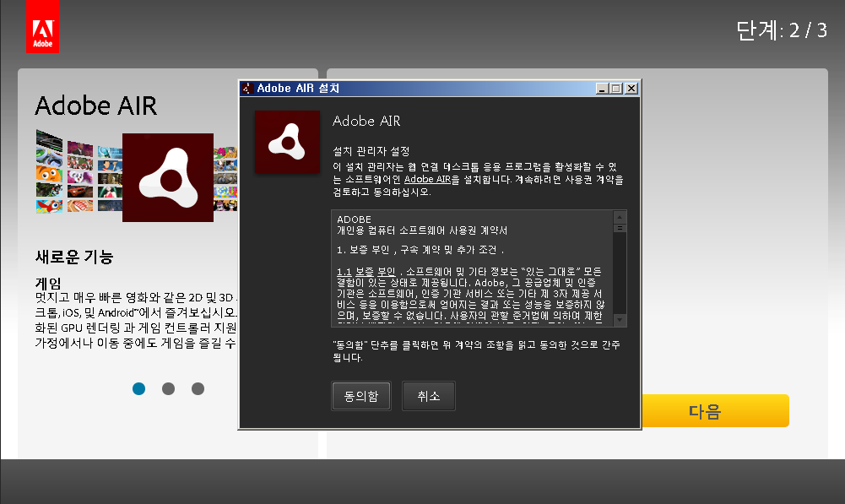Click the '개인용 컴퓨터 소프트웨어 사용권 계약서' line
The image size is (845, 504).
click(x=422, y=230)
